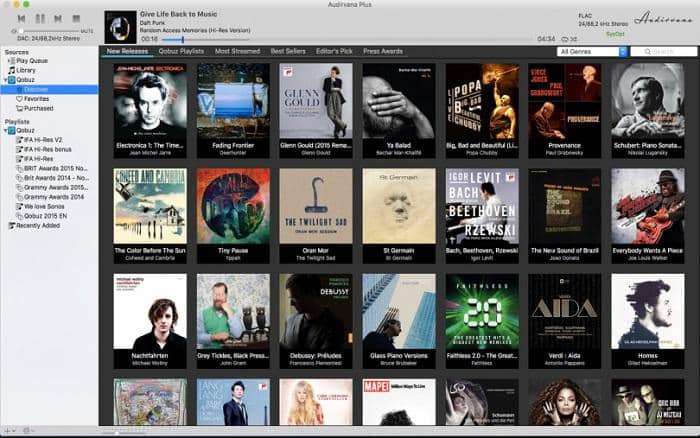
Task: Switch to the Qobuz Playlists tab
Action: [x=181, y=51]
